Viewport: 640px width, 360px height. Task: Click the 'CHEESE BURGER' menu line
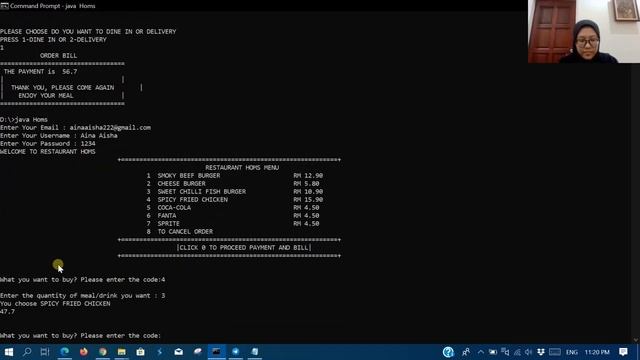(x=182, y=184)
